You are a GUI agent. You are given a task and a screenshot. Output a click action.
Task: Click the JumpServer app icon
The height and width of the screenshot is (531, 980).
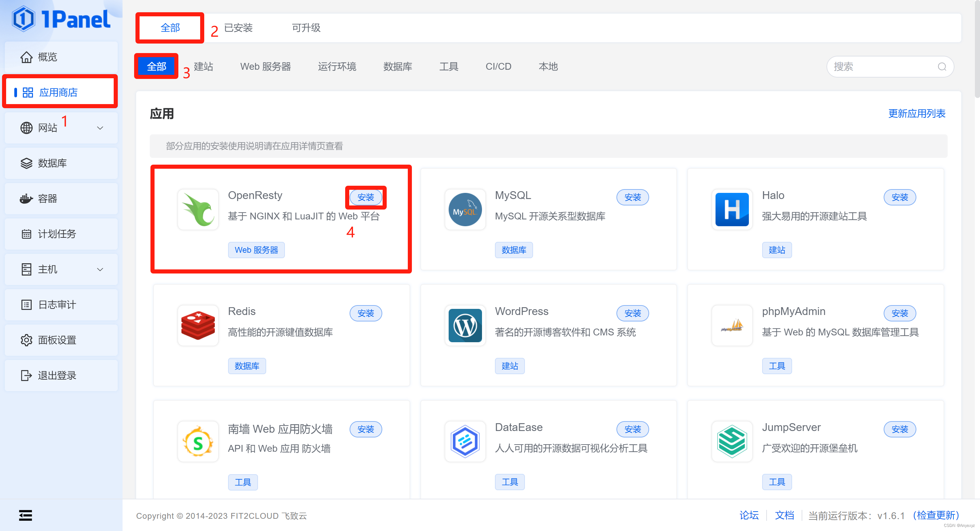coord(732,441)
